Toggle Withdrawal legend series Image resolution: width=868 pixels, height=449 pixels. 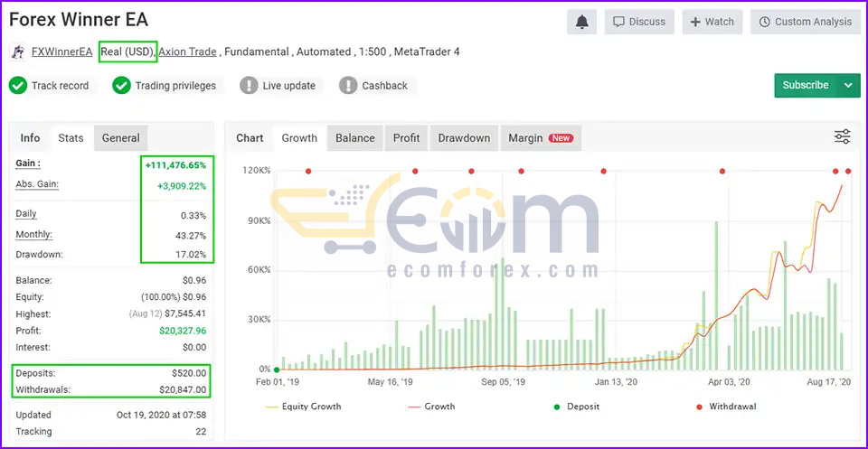726,407
